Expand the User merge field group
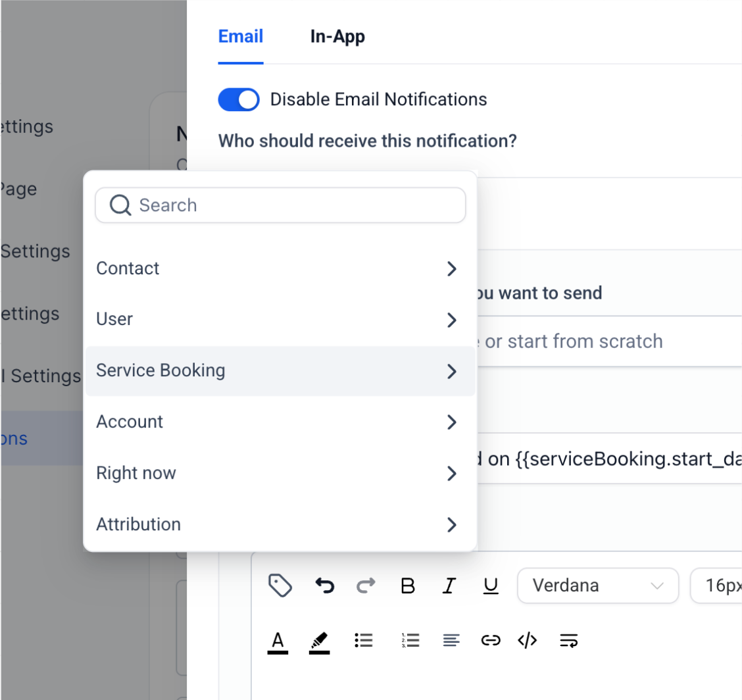This screenshot has height=700, width=742. (280, 320)
